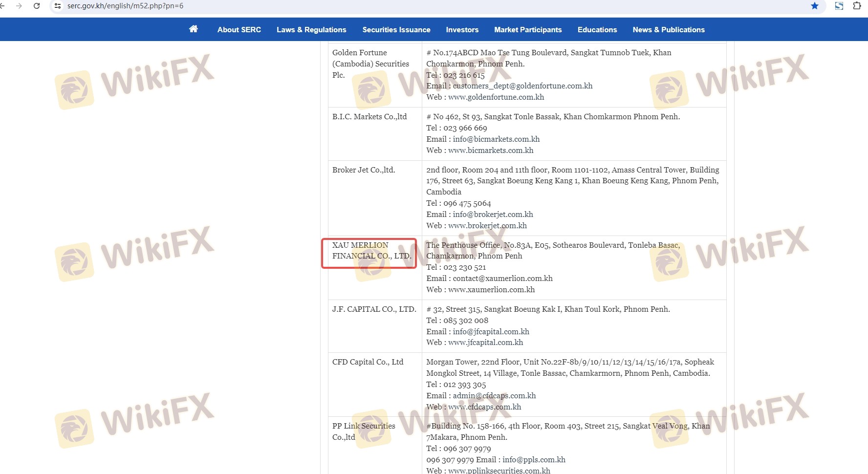Click the www.goldenfortune.com.kh web address
Viewport: 868px width, 474px height.
(x=496, y=97)
